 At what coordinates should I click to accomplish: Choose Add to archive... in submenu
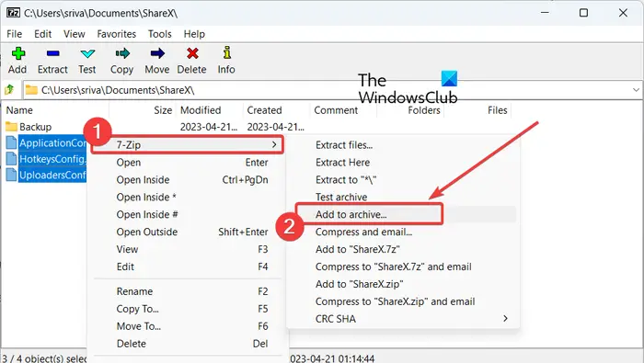(x=351, y=214)
